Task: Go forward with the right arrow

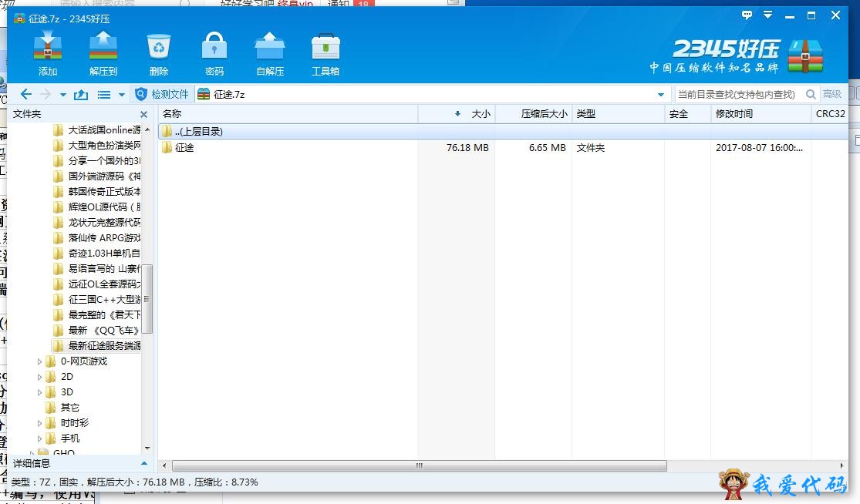Action: point(46,94)
